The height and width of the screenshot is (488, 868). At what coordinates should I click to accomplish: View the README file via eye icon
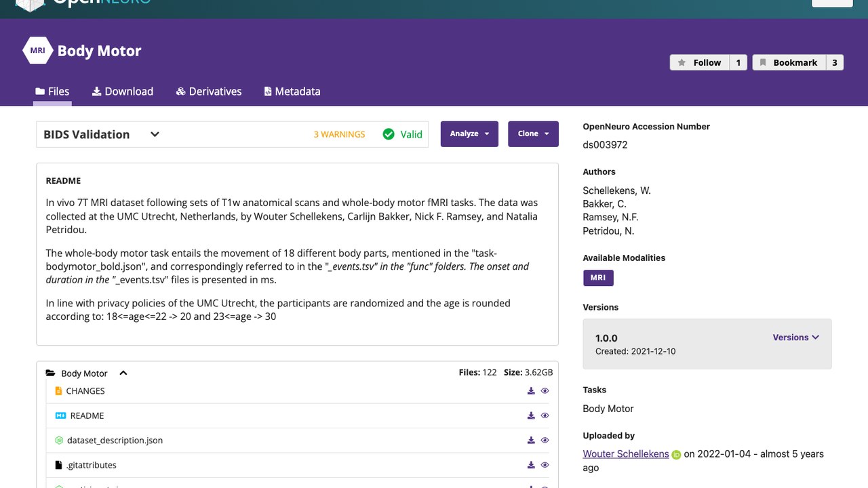545,415
